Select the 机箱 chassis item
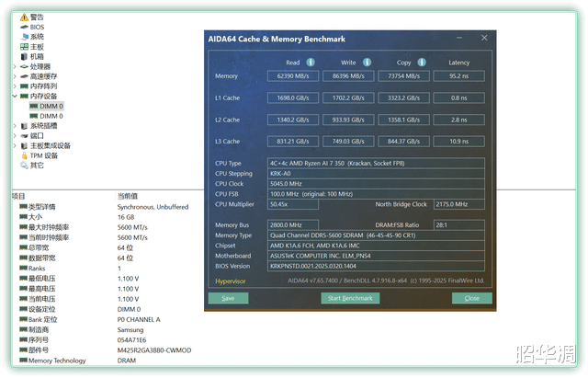The width and height of the screenshot is (588, 378). click(36, 56)
